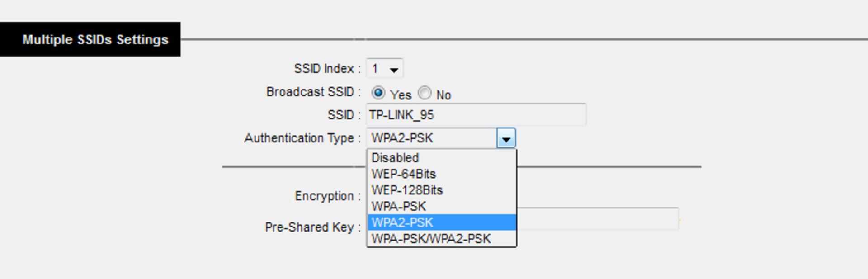Choose the WEP-128Bits option
868x279 pixels.
tap(442, 190)
